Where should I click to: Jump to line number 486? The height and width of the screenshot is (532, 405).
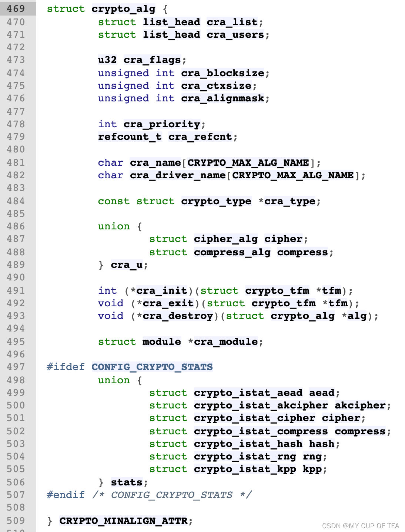click(16, 226)
